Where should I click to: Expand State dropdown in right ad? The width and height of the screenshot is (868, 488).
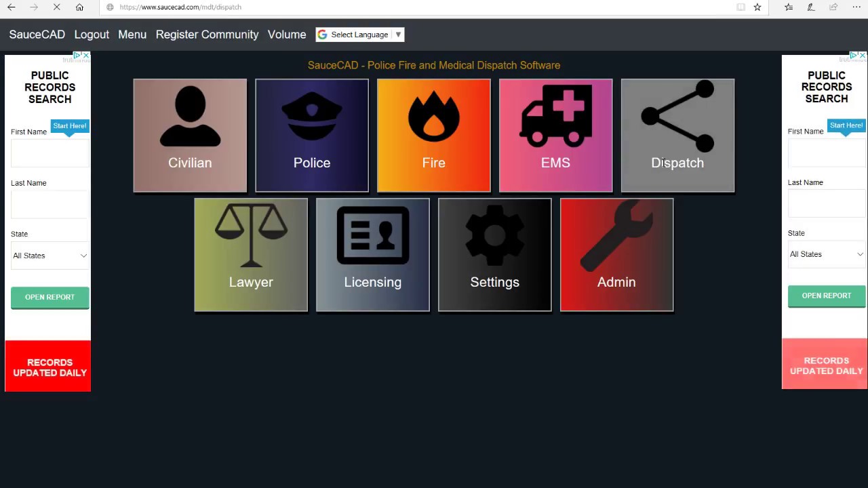[827, 254]
